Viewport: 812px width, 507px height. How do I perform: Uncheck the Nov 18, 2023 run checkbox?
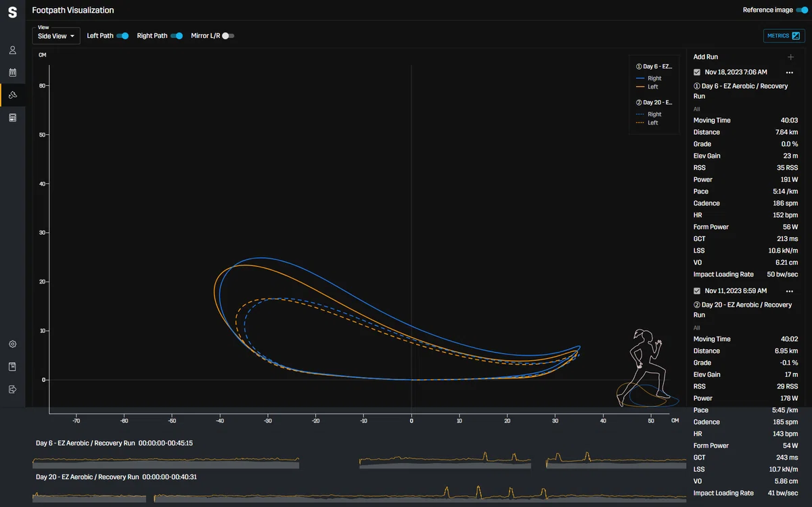tap(697, 72)
